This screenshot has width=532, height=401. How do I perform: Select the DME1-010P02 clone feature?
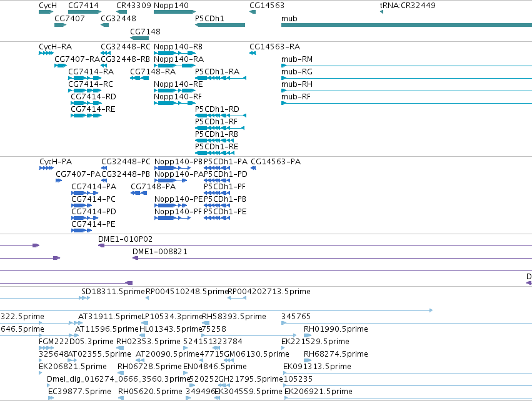pos(315,245)
